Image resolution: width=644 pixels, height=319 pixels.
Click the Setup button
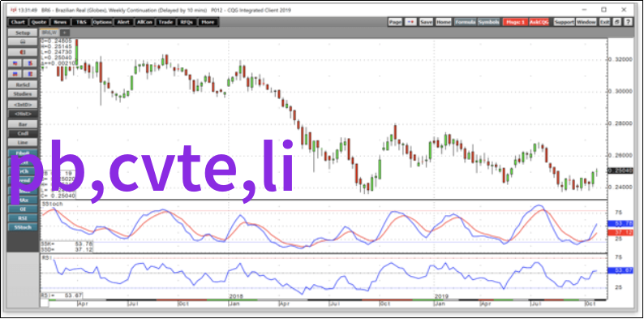click(23, 32)
